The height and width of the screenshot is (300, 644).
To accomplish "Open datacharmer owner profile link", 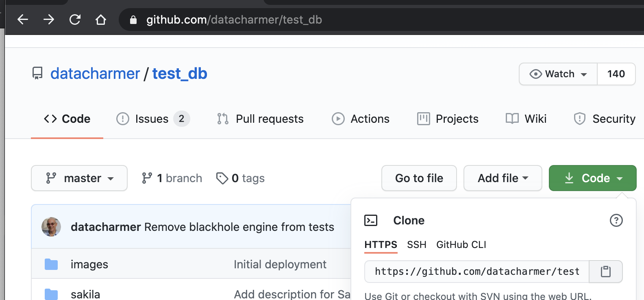I will pyautogui.click(x=95, y=74).
